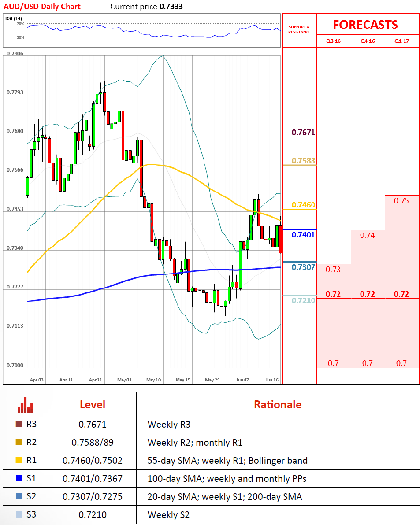
Task: Click the 0.7906 price axis label
Action: [x=15, y=54]
